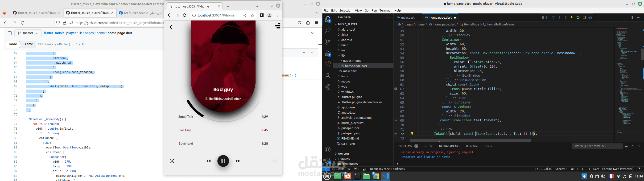The image size is (644, 181).
Task: Collapse the MUSIC_PLAYER project root
Action: click(347, 24)
